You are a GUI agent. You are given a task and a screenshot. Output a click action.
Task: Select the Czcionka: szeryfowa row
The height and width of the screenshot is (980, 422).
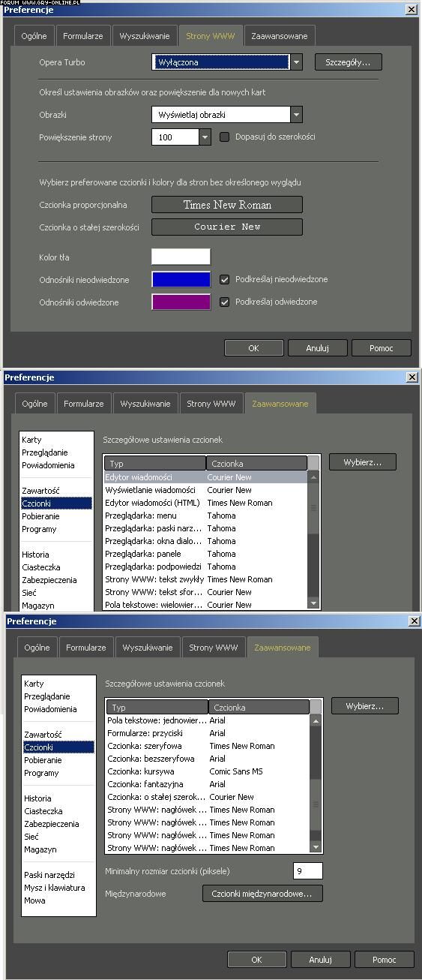point(208,746)
